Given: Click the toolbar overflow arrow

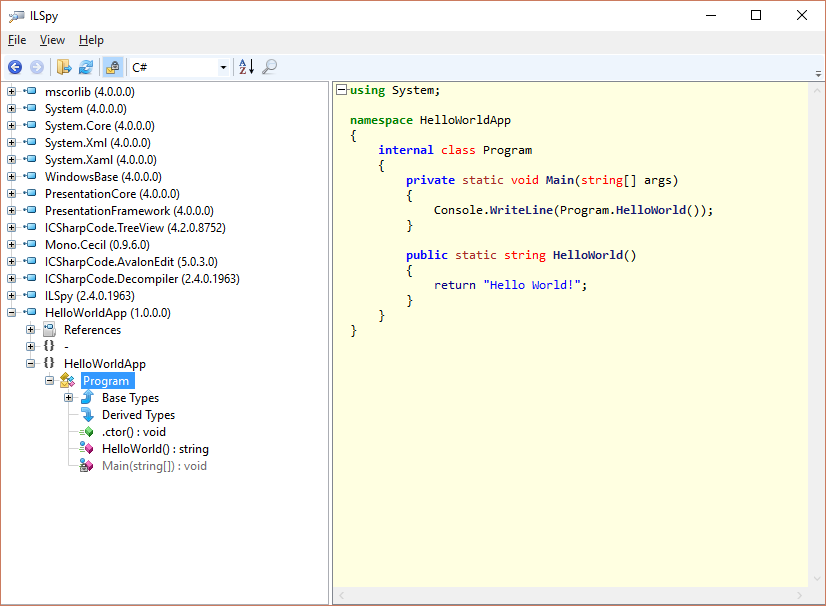Looking at the screenshot, I should pos(818,74).
